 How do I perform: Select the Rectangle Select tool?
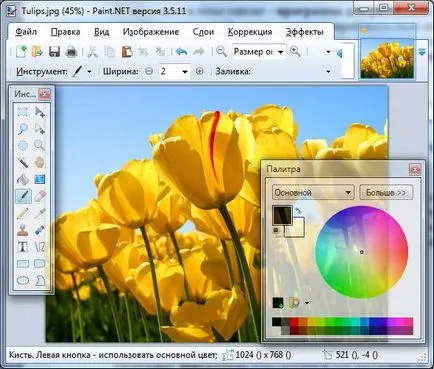click(x=23, y=112)
